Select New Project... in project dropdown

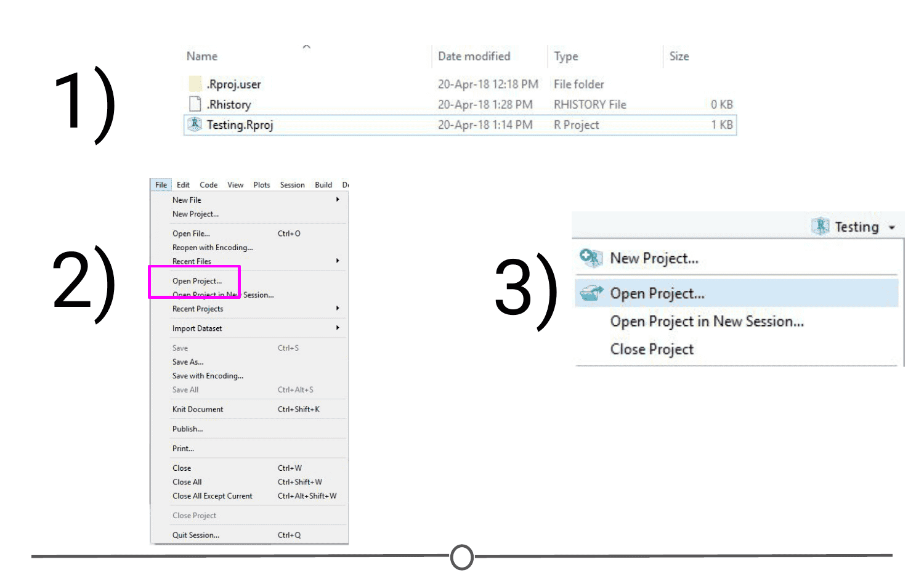pos(654,258)
